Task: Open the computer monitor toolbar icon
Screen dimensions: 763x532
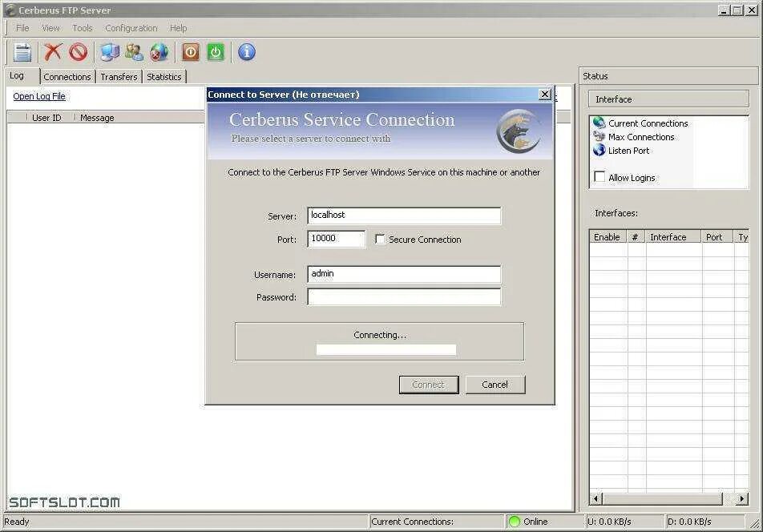Action: (110, 51)
